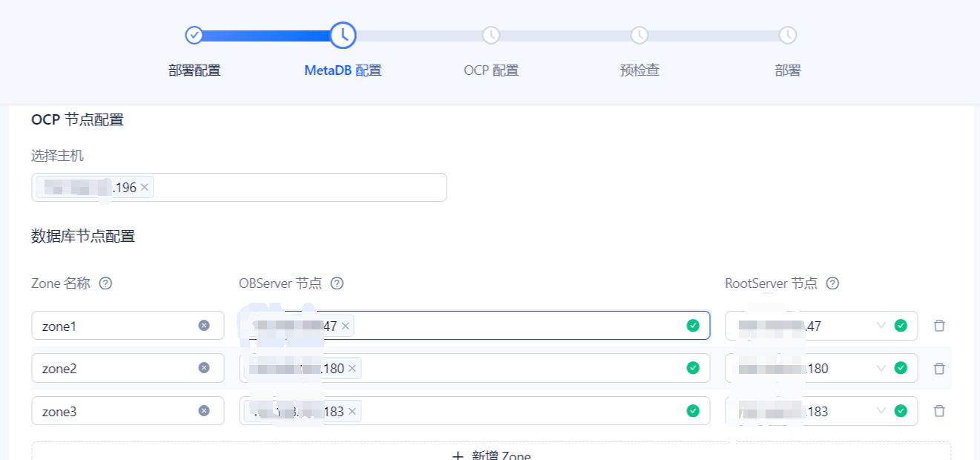Screen dimensions: 980x460
Task: Focus the OBServer node field for zone1
Action: [x=475, y=325]
